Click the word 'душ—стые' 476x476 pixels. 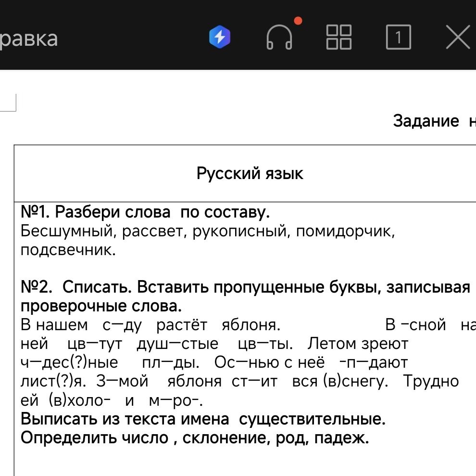[177, 344]
